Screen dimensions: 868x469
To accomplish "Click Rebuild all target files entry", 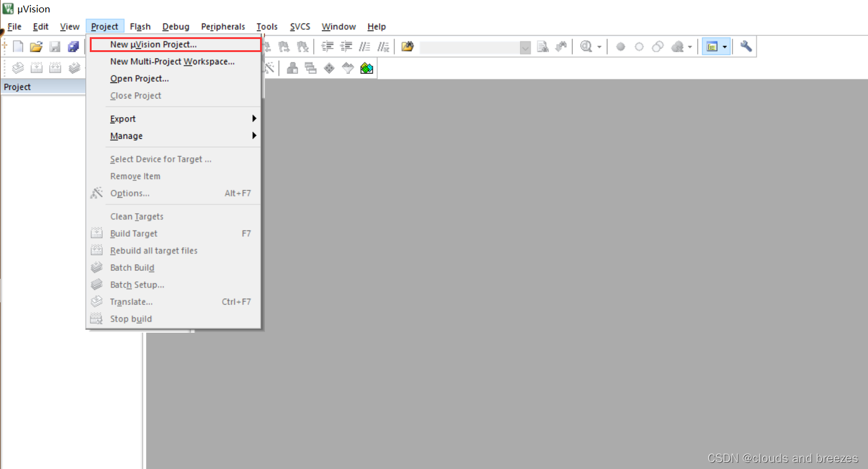I will pos(173,250).
